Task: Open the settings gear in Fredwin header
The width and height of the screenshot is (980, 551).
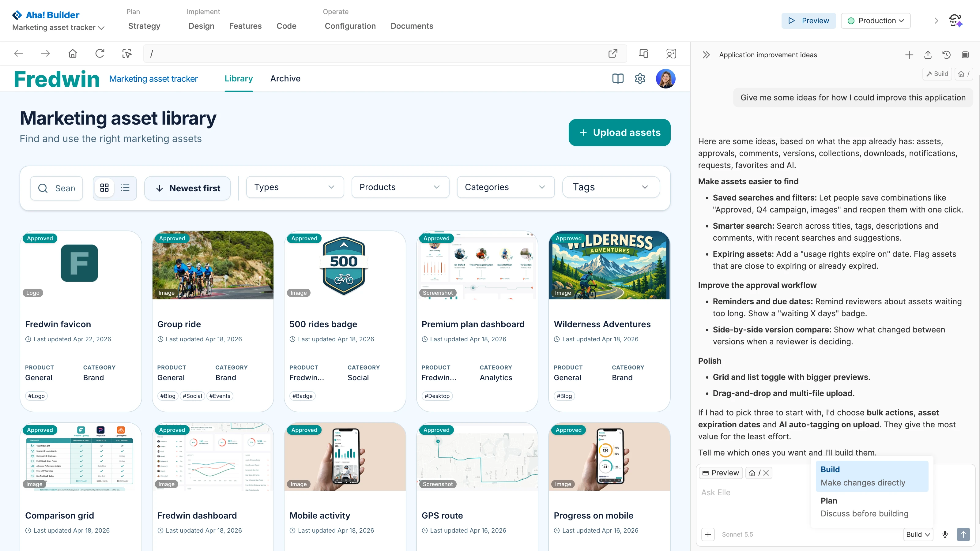Action: point(640,79)
